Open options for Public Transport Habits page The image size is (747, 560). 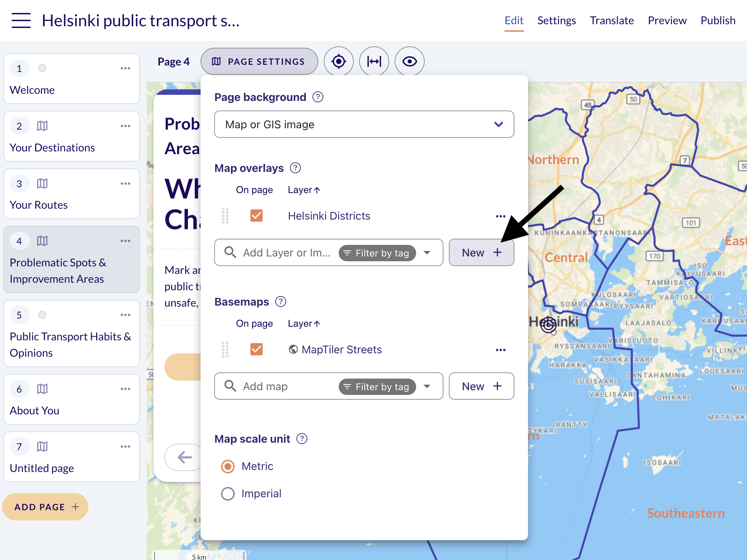point(125,315)
